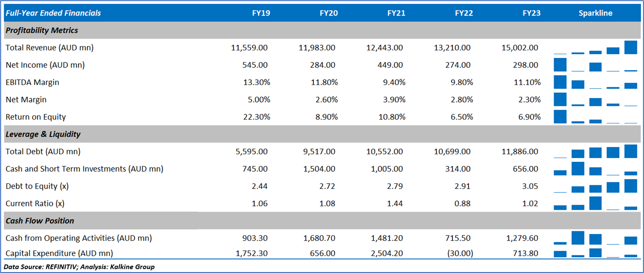The height and width of the screenshot is (273, 644).
Task: Select the FY23 column header
Action: pos(531,13)
